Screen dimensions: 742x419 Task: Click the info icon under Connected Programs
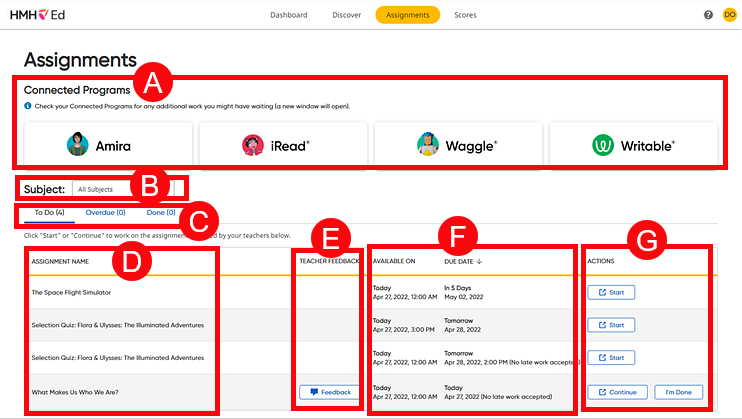28,106
